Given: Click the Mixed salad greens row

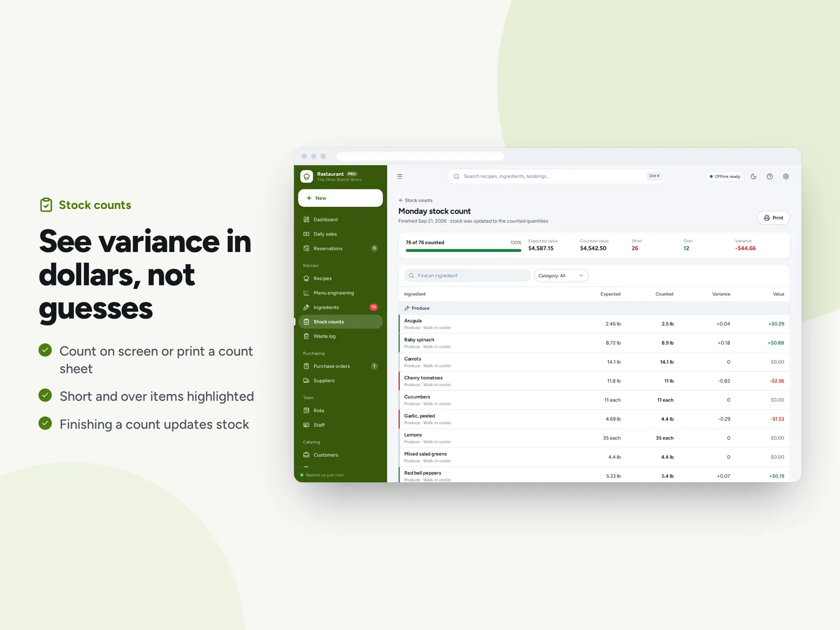Looking at the screenshot, I should pyautogui.click(x=594, y=457).
